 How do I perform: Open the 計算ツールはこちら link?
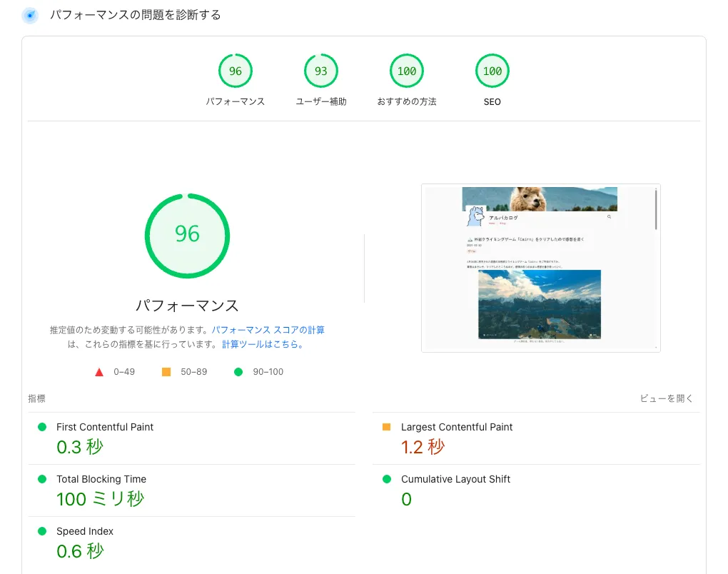pyautogui.click(x=263, y=344)
